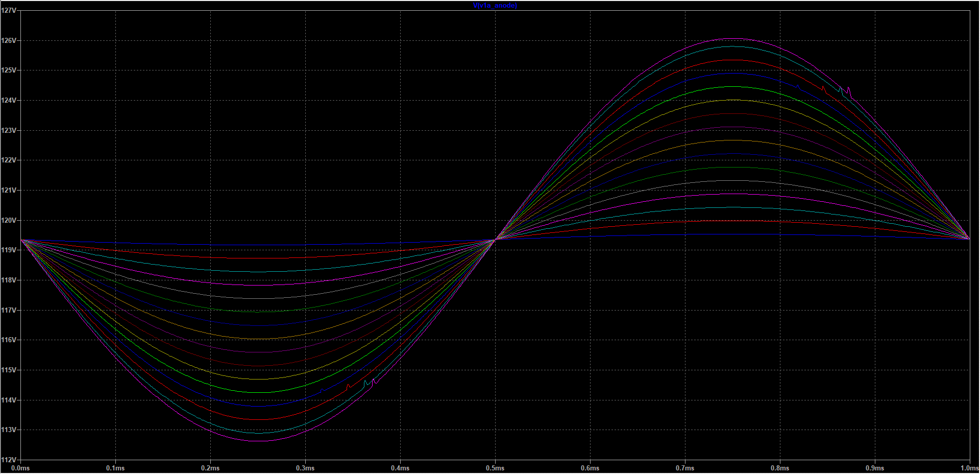This screenshot has height=474, width=980.
Task: Click the 124V vertical axis label
Action: pos(8,100)
